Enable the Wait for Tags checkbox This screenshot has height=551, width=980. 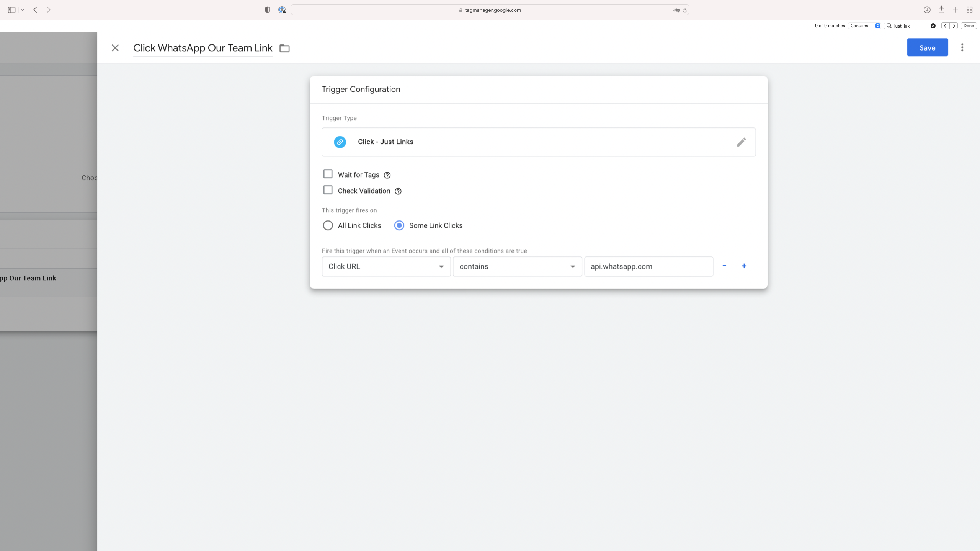pos(328,174)
